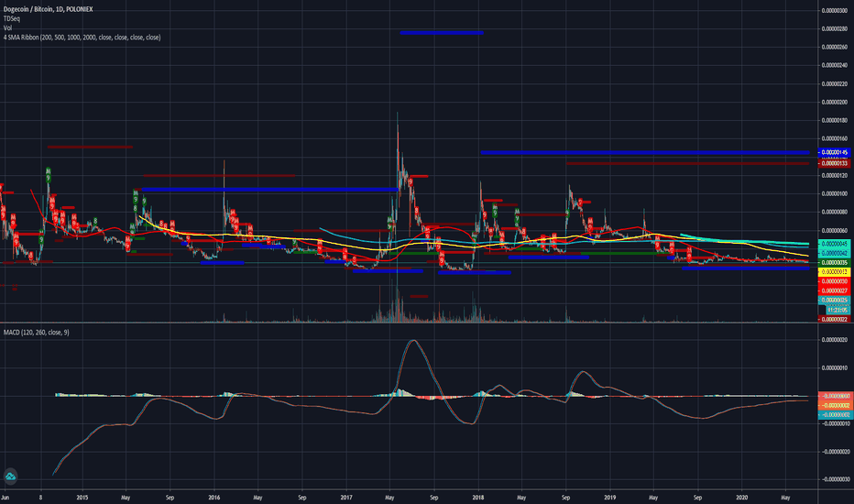Click the 2018 label on time axis
The width and height of the screenshot is (854, 504).
click(x=478, y=498)
